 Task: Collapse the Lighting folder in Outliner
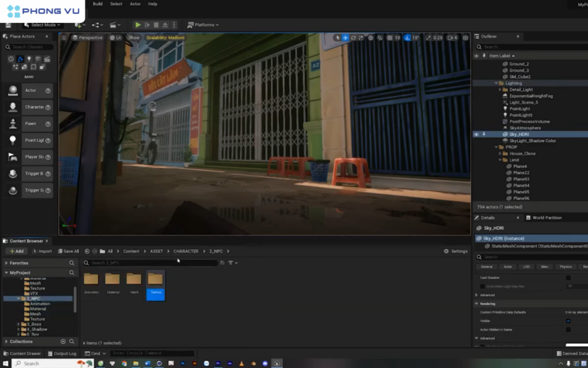(496, 83)
